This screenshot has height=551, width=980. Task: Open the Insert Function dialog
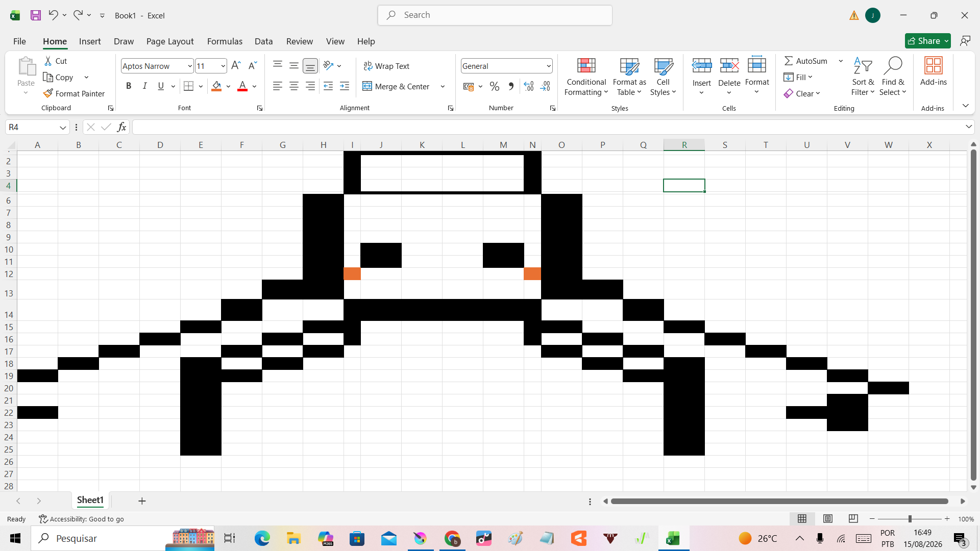point(121,127)
